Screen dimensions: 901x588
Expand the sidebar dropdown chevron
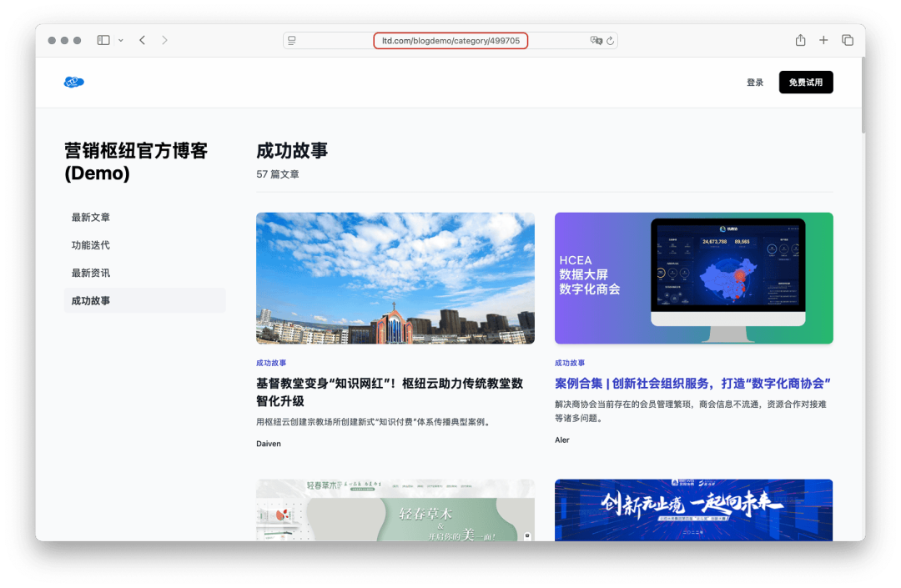pos(121,40)
